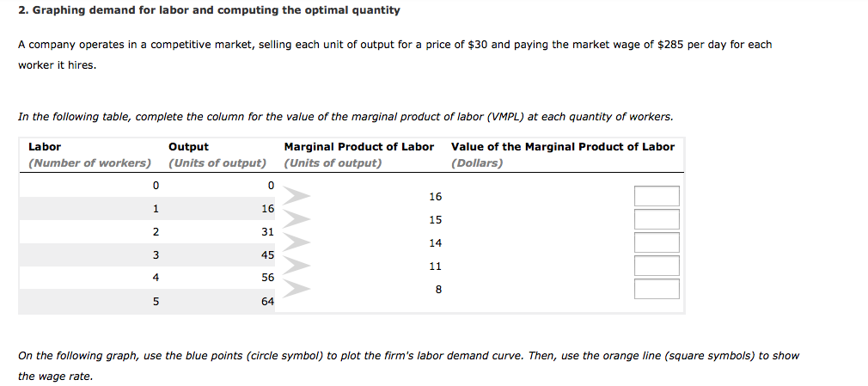The height and width of the screenshot is (386, 868).
Task: Click the VMPL input beside marginal product 11
Action: pyautogui.click(x=657, y=266)
